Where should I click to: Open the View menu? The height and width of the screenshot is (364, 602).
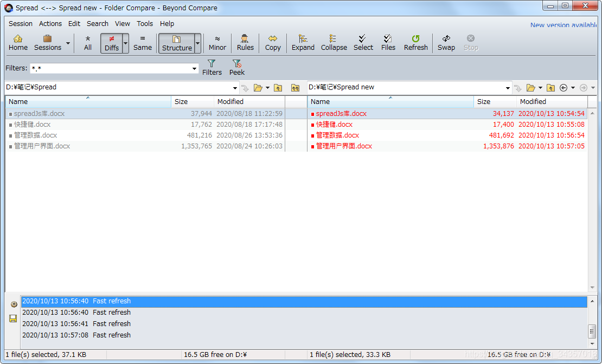(x=123, y=24)
